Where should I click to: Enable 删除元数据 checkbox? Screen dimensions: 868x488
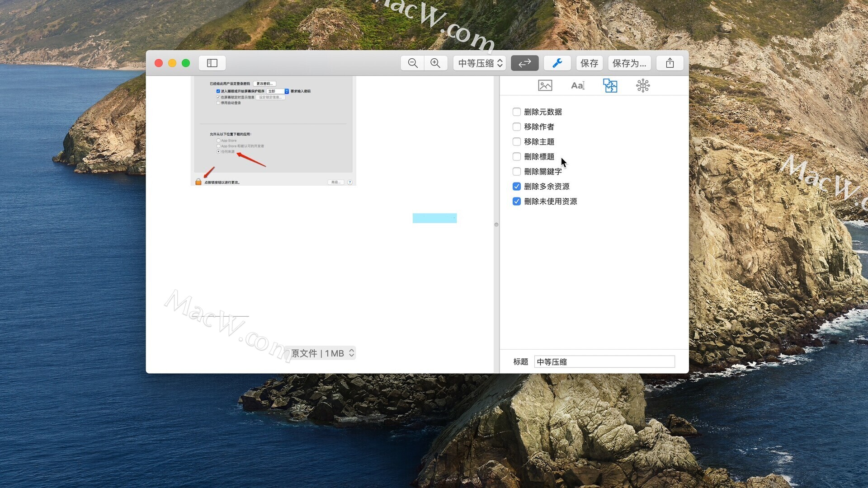tap(517, 112)
